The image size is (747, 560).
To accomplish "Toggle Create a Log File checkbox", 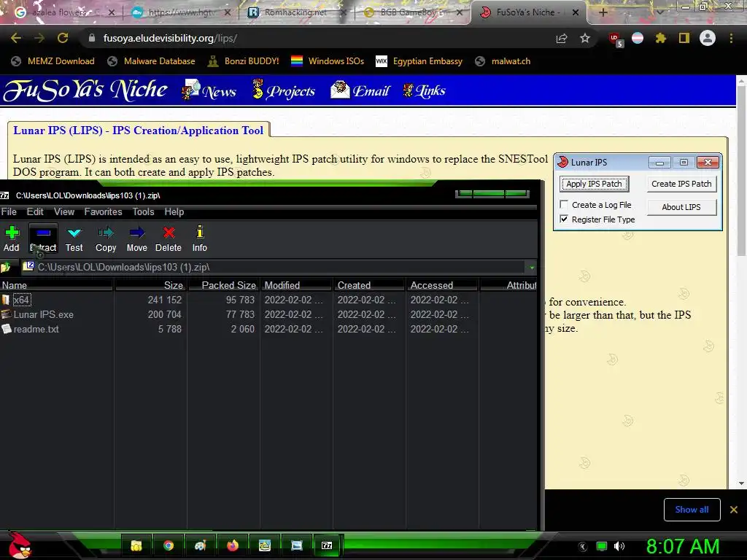I will [x=564, y=204].
